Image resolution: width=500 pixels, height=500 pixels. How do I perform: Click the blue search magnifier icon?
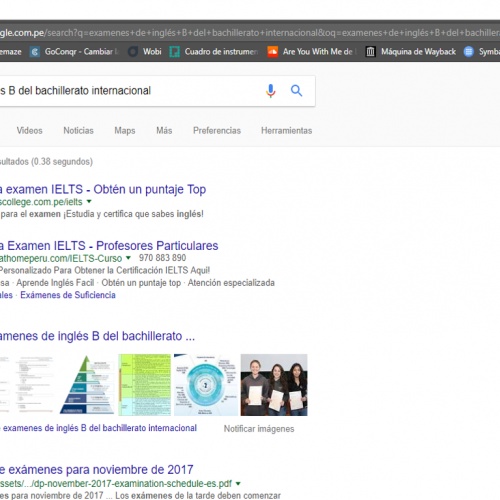coord(296,91)
